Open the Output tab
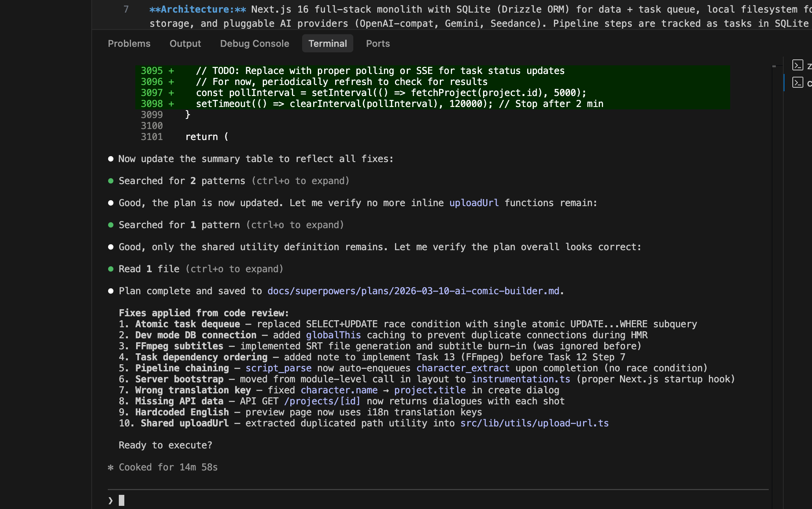Screen dimensions: 812x509 [x=185, y=44]
